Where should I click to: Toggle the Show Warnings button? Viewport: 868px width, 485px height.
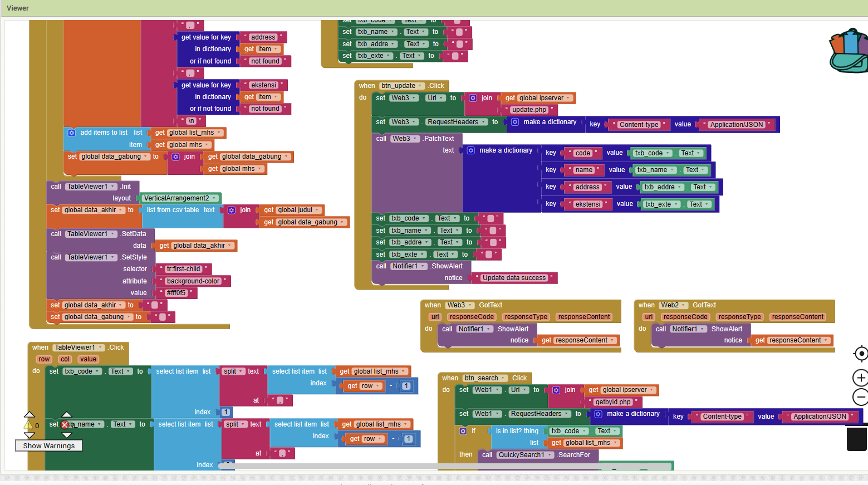tap(49, 445)
